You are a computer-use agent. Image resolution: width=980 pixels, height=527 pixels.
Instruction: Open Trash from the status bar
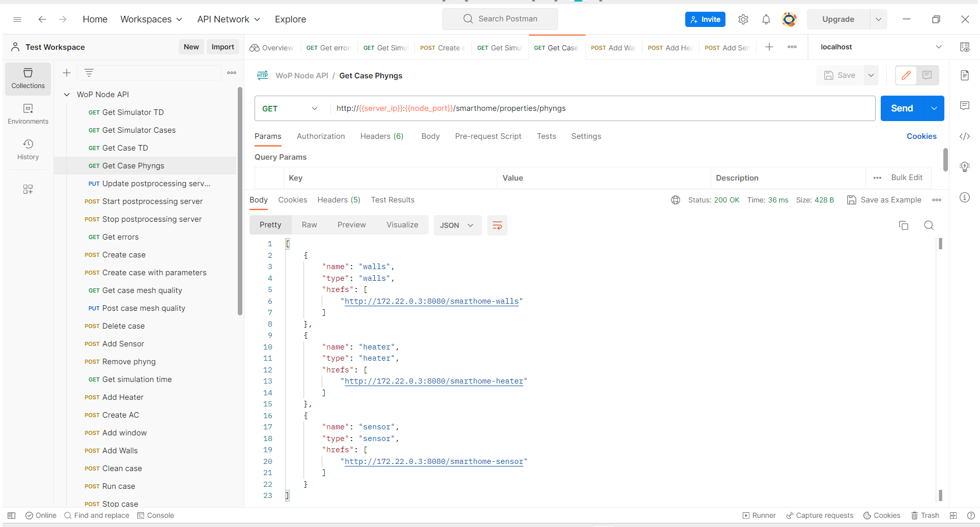tap(925, 515)
